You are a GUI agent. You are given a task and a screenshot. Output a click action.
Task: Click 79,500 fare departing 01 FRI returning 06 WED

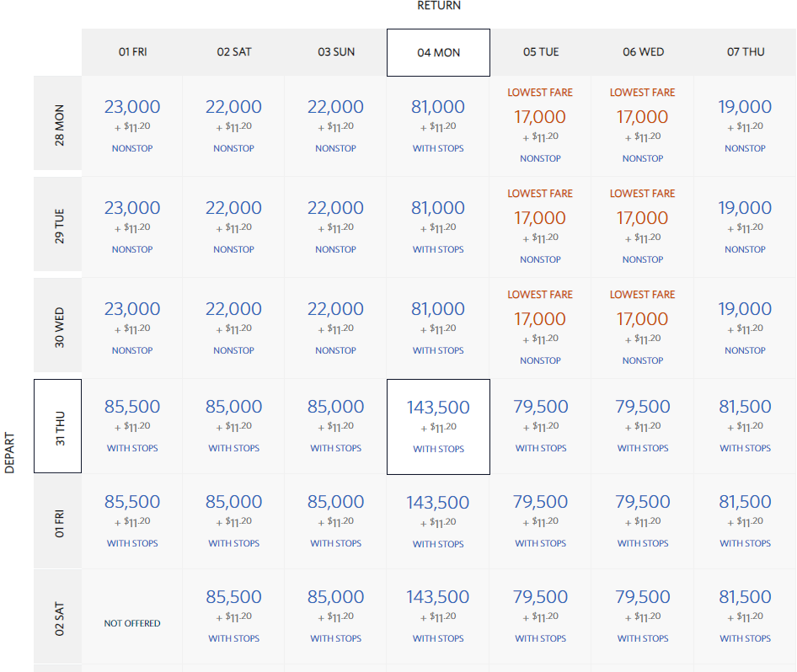click(642, 520)
